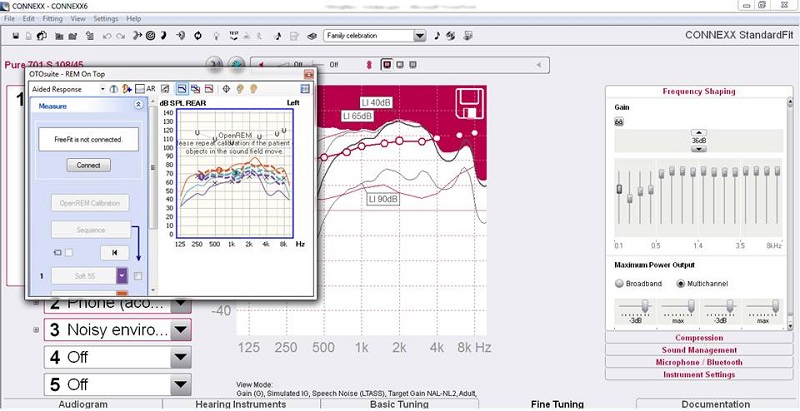Open the dropdown for program 5 Off

click(181, 384)
